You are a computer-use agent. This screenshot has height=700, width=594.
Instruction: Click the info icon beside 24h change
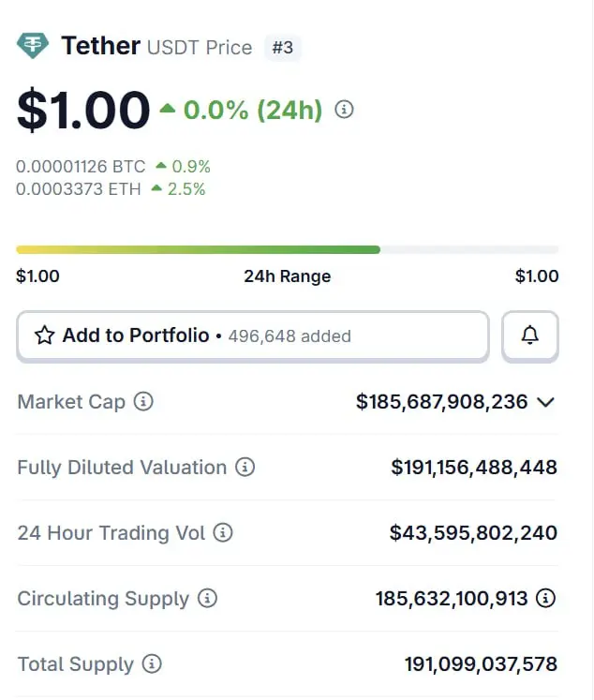coord(345,110)
